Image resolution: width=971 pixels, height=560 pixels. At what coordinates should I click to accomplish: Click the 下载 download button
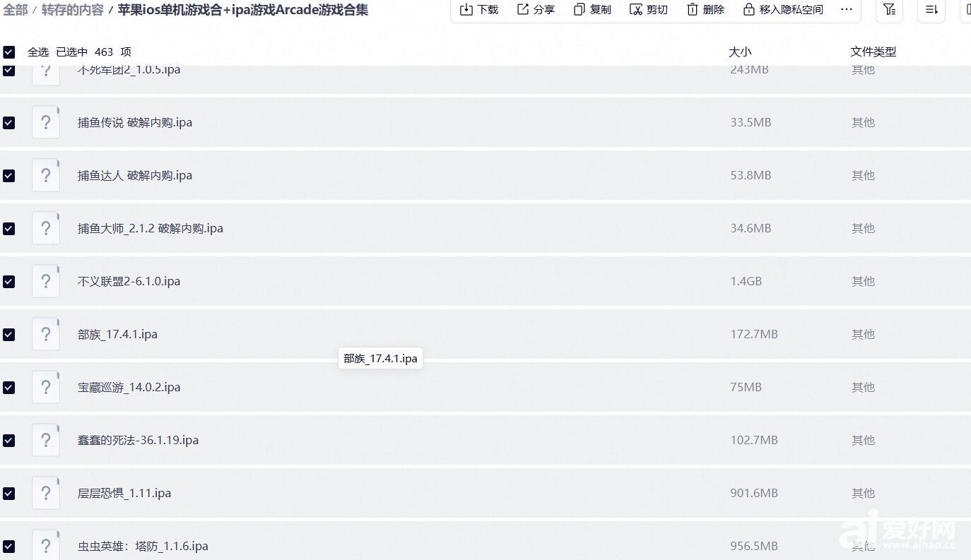[x=478, y=10]
